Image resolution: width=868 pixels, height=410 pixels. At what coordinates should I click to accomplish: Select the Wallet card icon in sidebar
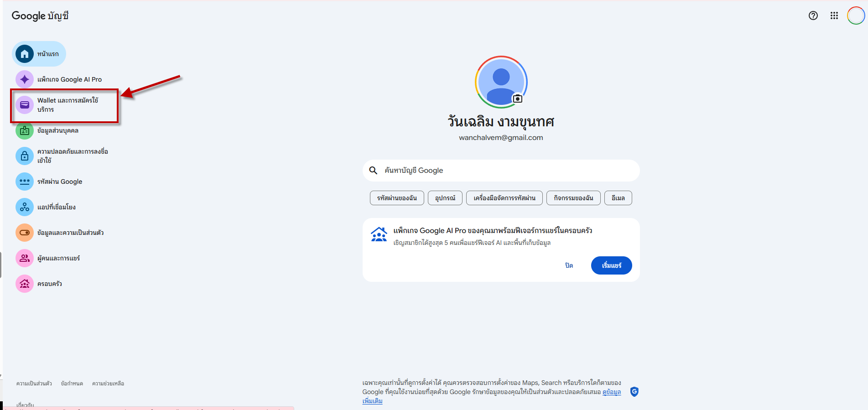25,105
